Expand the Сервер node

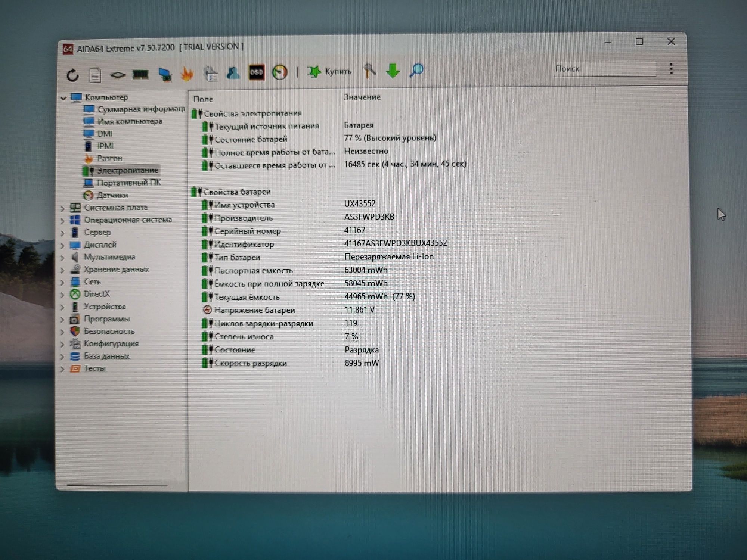pos(62,233)
